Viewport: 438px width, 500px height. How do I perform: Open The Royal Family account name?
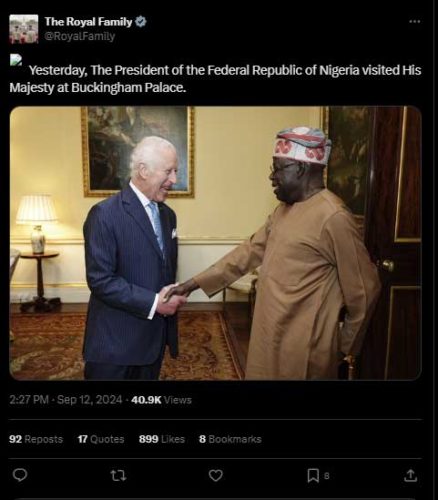(88, 22)
